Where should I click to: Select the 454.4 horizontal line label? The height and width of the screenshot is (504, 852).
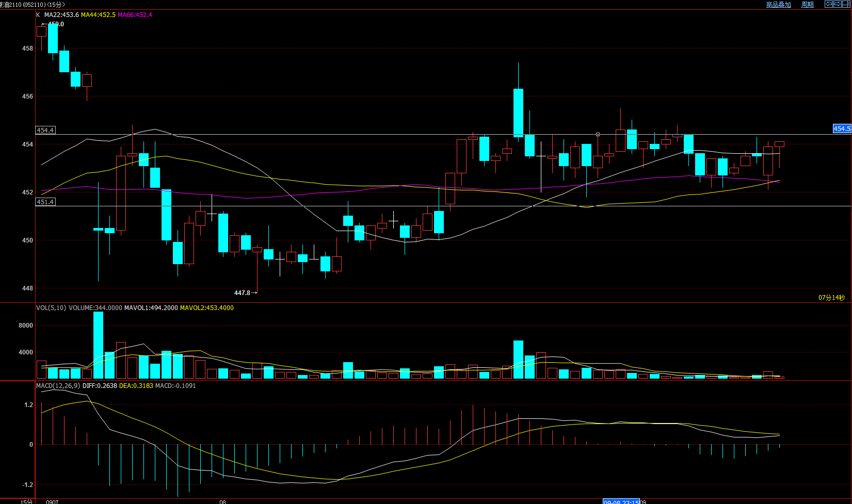point(45,131)
